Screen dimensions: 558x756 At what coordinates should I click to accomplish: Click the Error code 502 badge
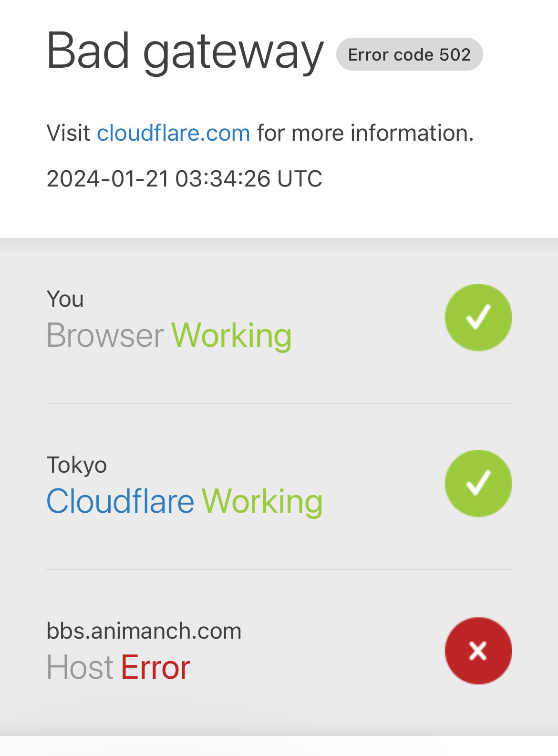pyautogui.click(x=409, y=54)
